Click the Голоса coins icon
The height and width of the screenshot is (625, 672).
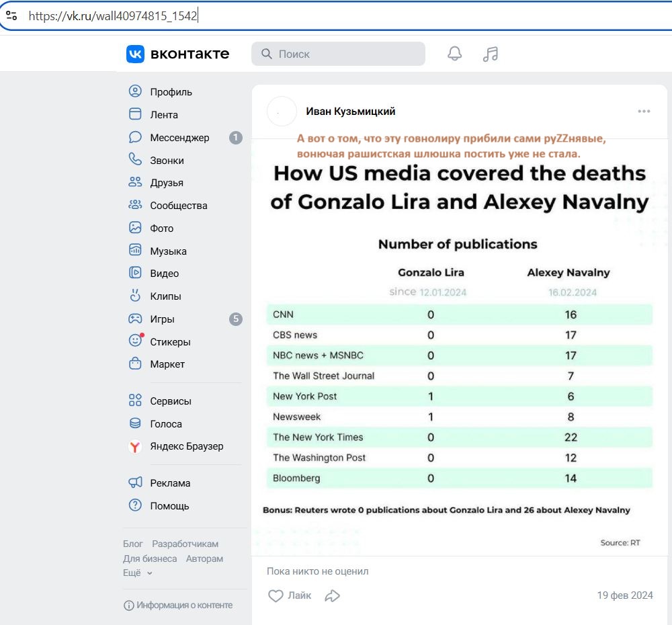[135, 423]
